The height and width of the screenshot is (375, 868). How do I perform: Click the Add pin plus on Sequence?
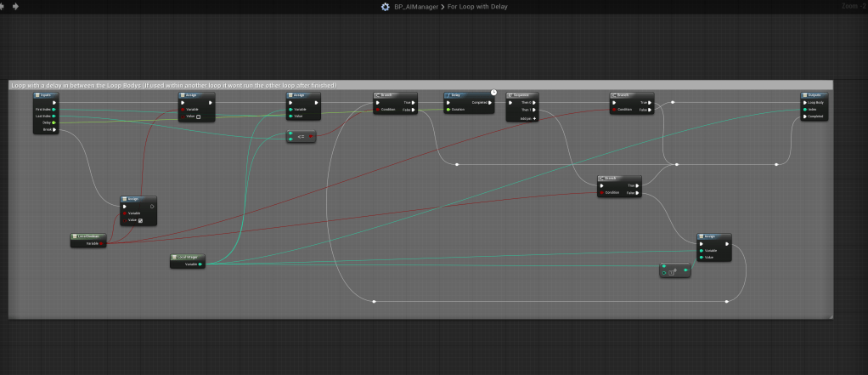533,117
